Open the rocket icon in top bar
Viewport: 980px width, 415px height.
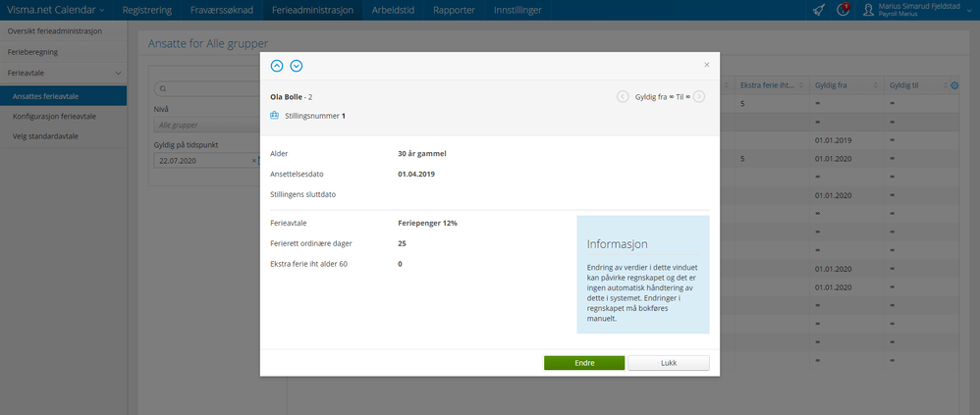click(x=818, y=10)
